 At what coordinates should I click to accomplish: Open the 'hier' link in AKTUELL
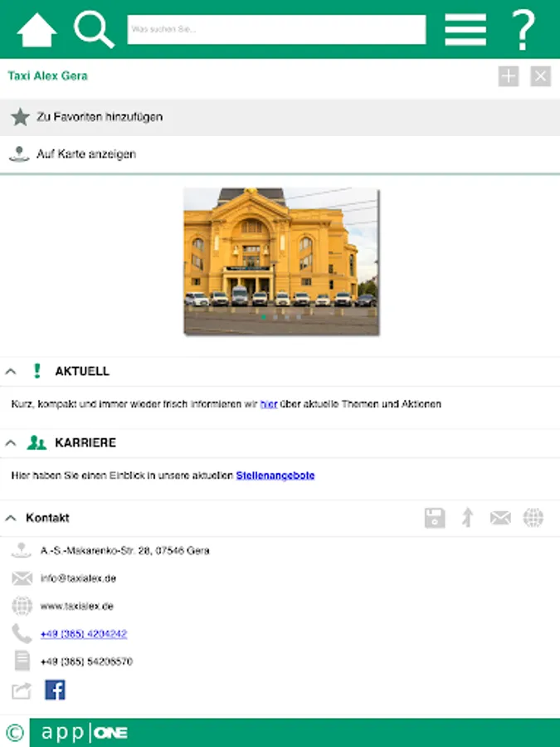269,404
